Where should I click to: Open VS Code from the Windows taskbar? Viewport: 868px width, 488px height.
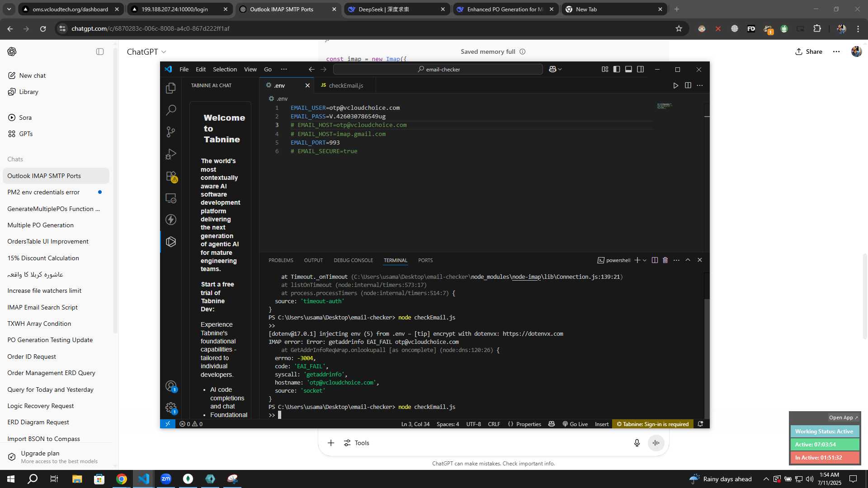pyautogui.click(x=144, y=479)
